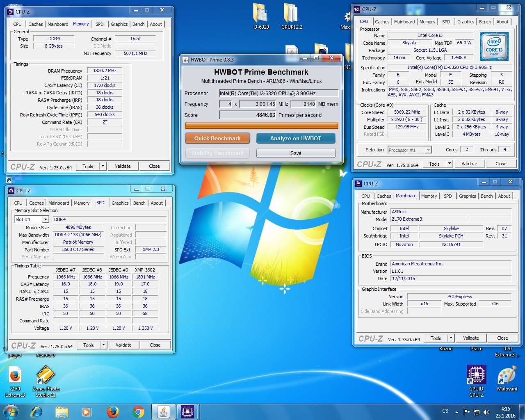Viewport: 525px width, 420px height.
Task: Launch Internet Explorer from taskbar
Action: point(37,411)
